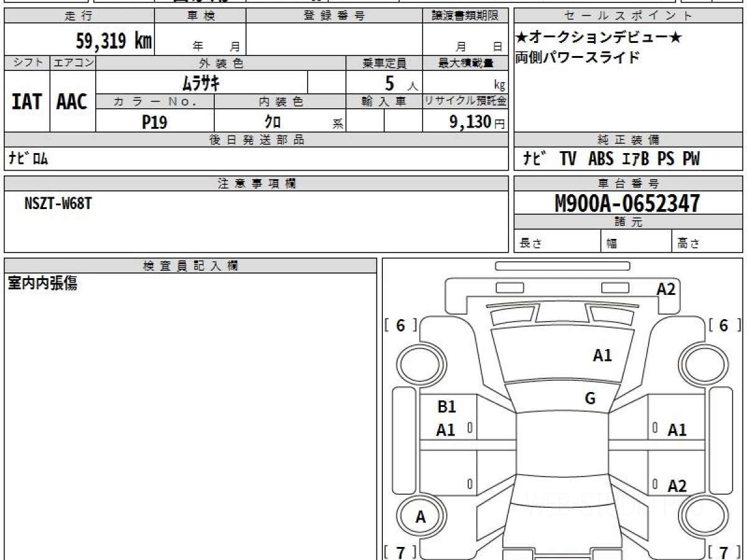The width and height of the screenshot is (747, 560).
Task: Select the クロ interior color value
Action: click(273, 122)
